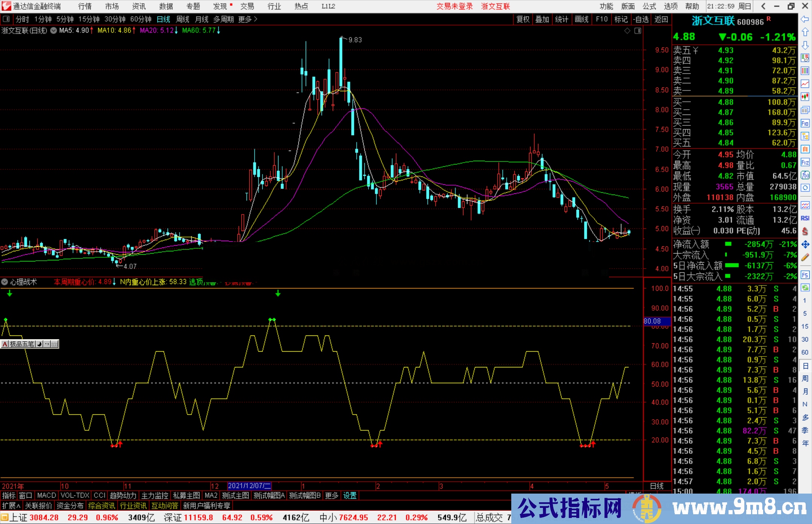This screenshot has height=524, width=812.
Task: Toggle -自选 to remove stock from watchlist
Action: (641, 19)
